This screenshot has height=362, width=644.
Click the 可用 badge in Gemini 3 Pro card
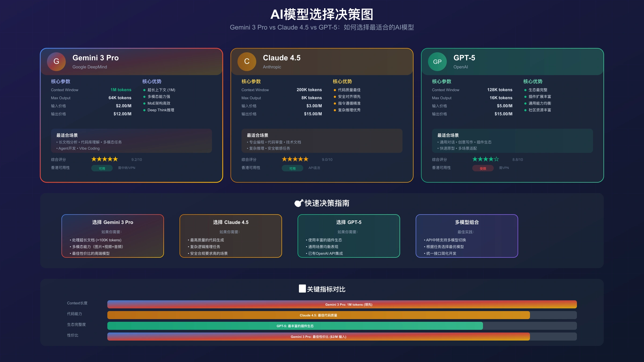(102, 168)
